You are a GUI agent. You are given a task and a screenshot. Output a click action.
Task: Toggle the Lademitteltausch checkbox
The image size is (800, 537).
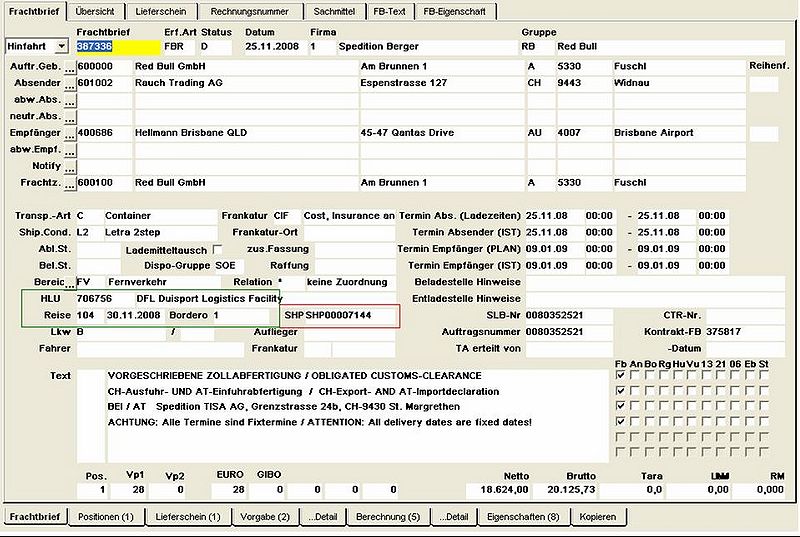[217, 250]
